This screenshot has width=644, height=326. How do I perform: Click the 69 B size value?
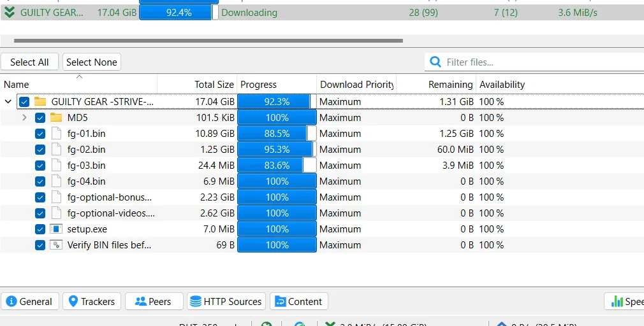tap(226, 244)
